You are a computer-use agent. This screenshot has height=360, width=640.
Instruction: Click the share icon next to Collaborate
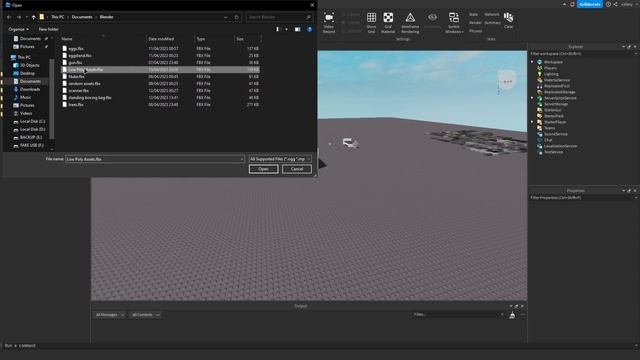pos(615,4)
